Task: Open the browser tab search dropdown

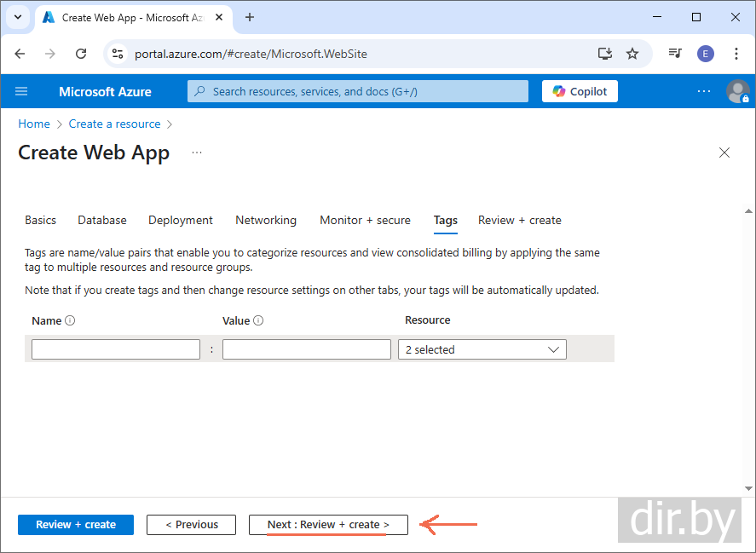Action: (17, 17)
